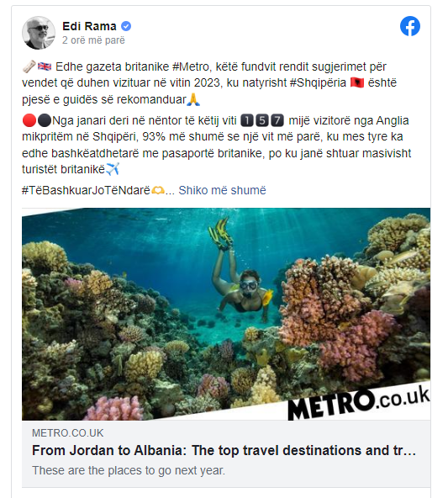Image resolution: width=448 pixels, height=498 pixels.
Task: Click the #Shqipëria hashtag
Action: 318,83
